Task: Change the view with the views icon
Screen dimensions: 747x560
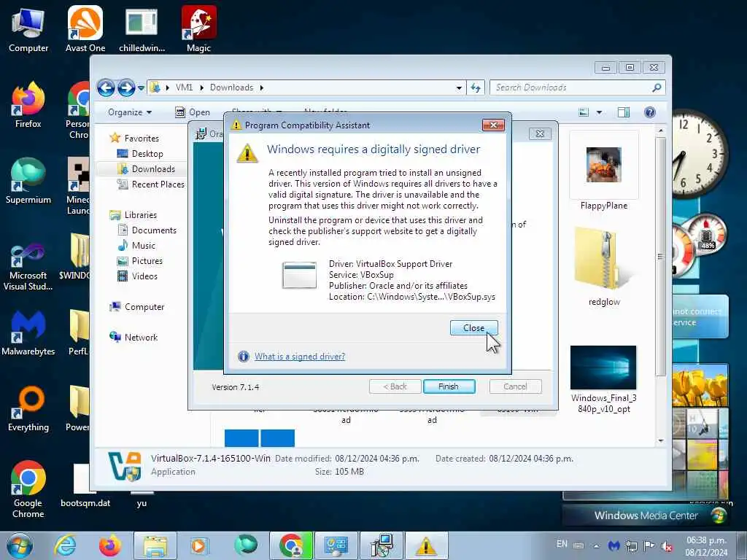Action: [x=584, y=112]
